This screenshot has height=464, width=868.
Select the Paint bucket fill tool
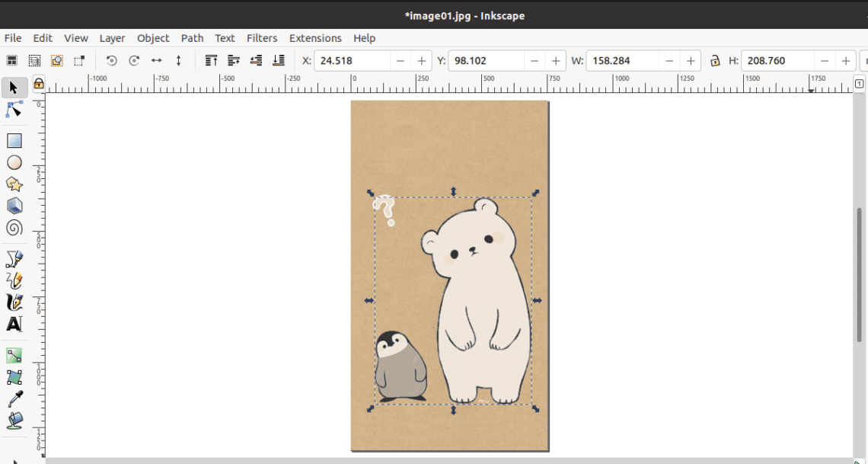coord(13,421)
